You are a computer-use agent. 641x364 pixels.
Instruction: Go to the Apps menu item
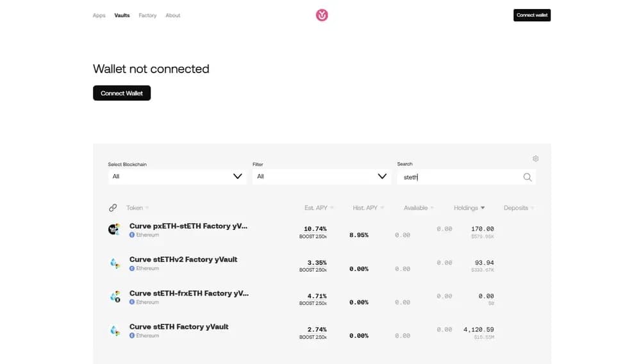coord(99,15)
